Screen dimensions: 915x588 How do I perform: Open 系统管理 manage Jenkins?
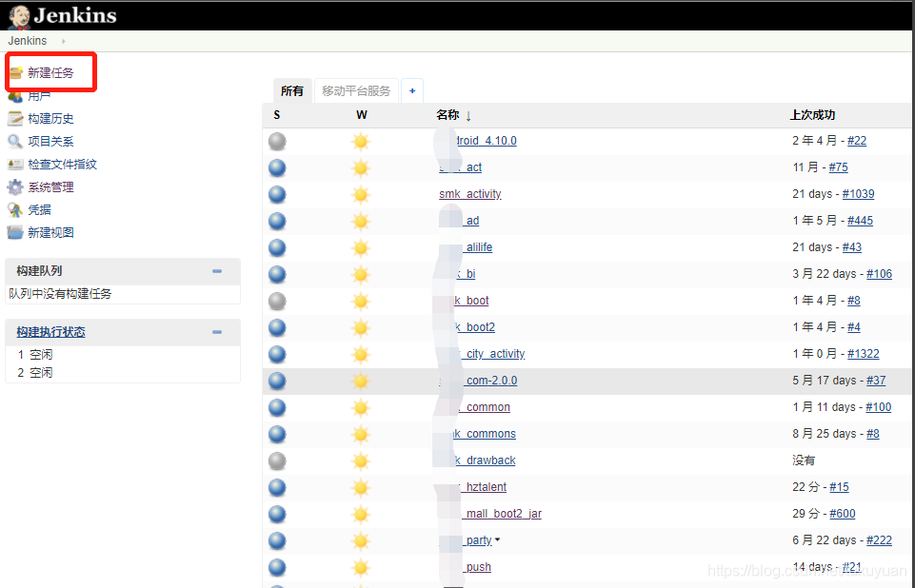tap(50, 187)
